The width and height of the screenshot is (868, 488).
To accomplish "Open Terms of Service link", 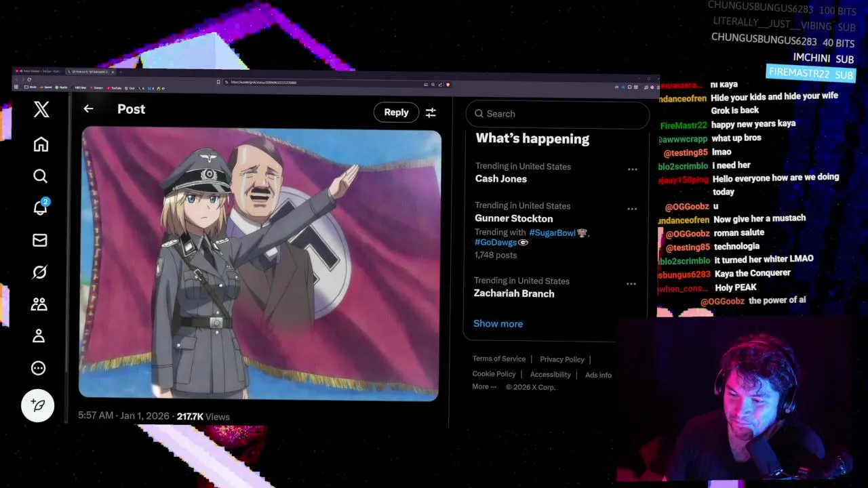I will coord(499,359).
